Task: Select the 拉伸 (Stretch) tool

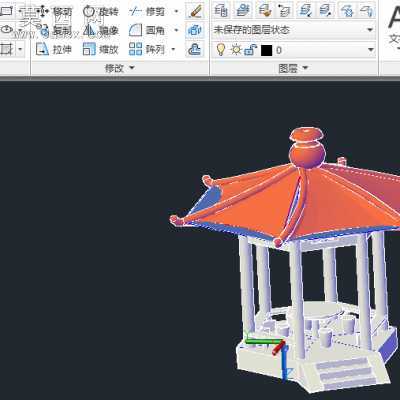Action: (54, 50)
